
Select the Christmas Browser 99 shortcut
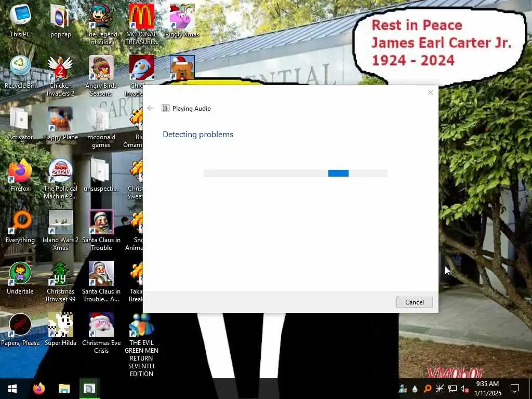click(x=60, y=282)
